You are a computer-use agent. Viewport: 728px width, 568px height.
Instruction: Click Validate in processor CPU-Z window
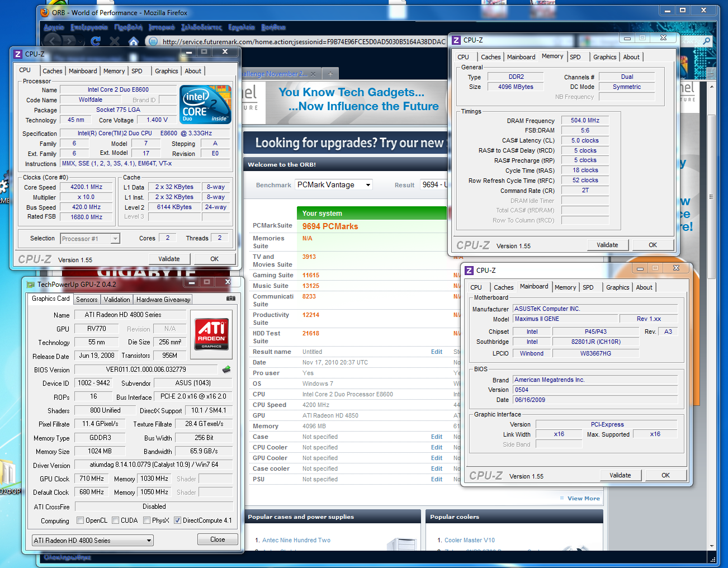point(169,259)
